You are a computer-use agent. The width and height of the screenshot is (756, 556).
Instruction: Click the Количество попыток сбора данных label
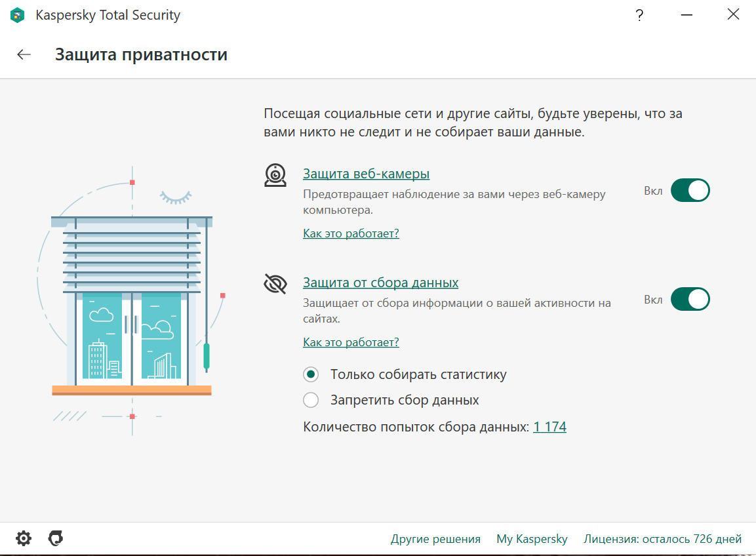416,427
